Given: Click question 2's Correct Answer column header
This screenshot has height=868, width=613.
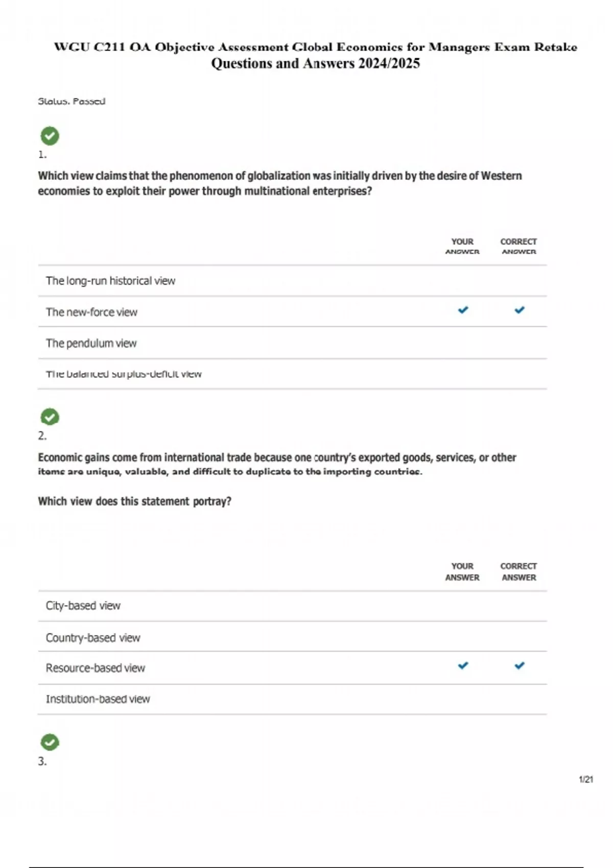Looking at the screenshot, I should (518, 571).
